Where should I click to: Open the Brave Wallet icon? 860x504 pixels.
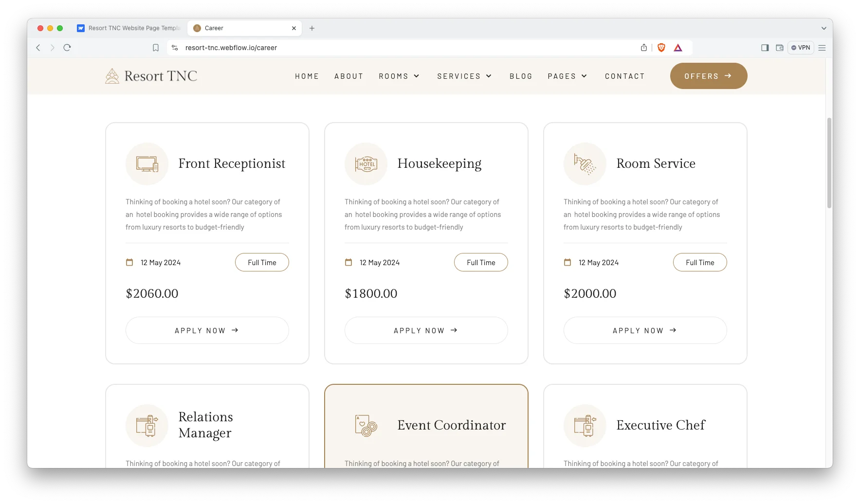(x=779, y=48)
